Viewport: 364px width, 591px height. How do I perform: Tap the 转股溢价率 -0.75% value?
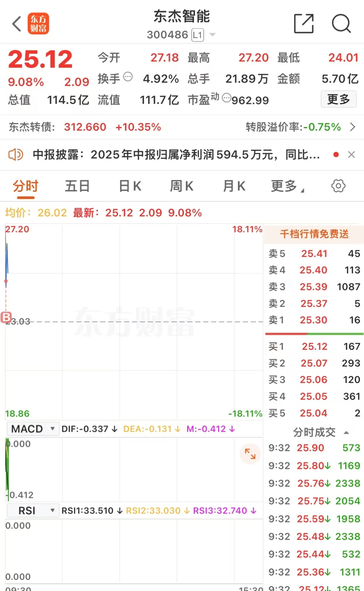tap(322, 127)
